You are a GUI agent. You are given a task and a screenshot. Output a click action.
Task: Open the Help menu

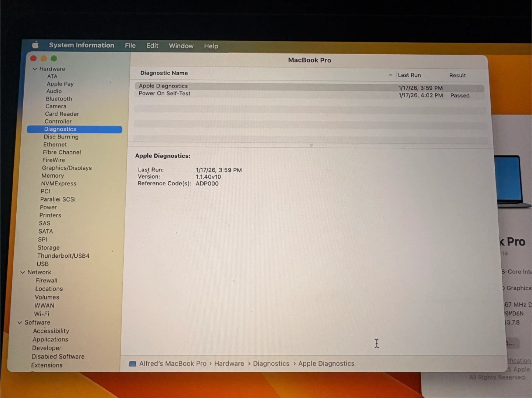coord(211,46)
